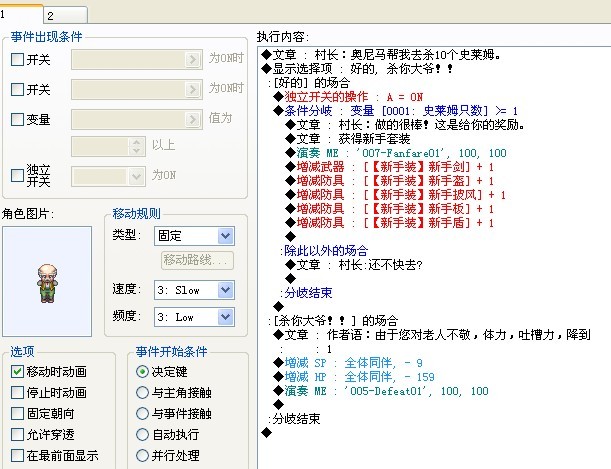611x469 pixels.
Task: Select 增减防具 新手板 command
Action: (x=389, y=209)
